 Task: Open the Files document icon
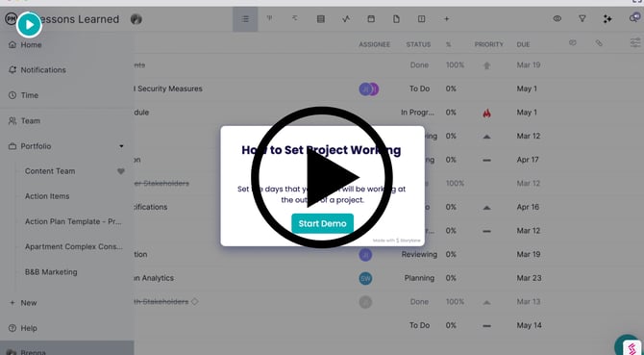click(396, 19)
